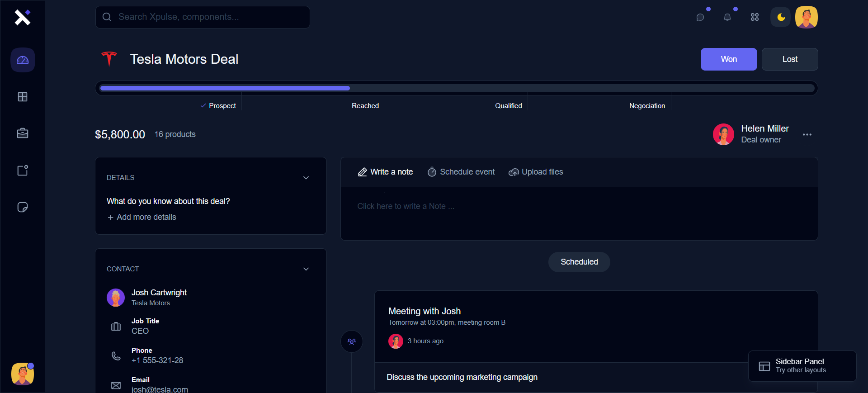Screen dimensions: 868x393
Task: Click the Josh Cartwright name
Action: [159, 293]
